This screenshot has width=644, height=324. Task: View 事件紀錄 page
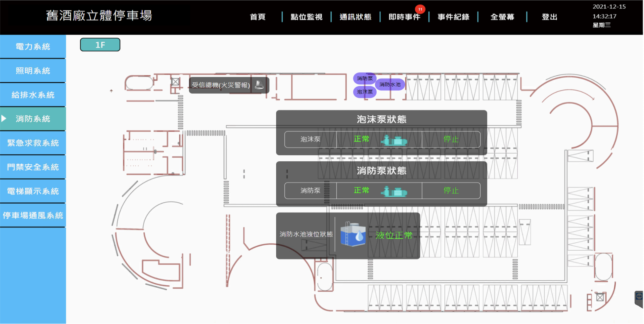[x=453, y=17]
